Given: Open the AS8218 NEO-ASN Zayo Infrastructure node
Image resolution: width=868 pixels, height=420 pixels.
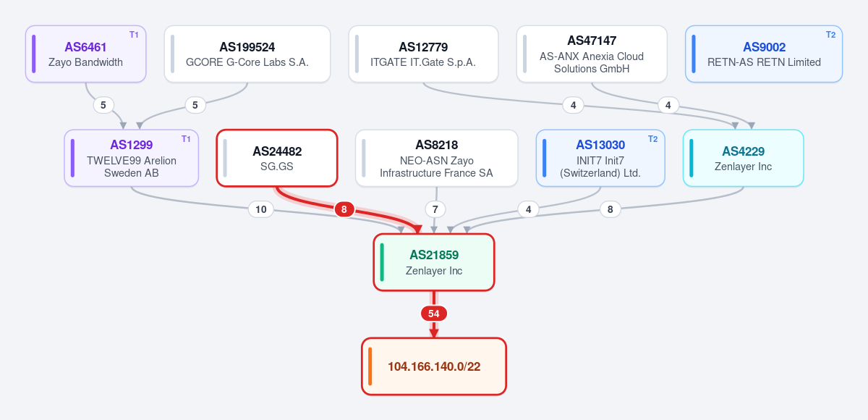Looking at the screenshot, I should [437, 158].
